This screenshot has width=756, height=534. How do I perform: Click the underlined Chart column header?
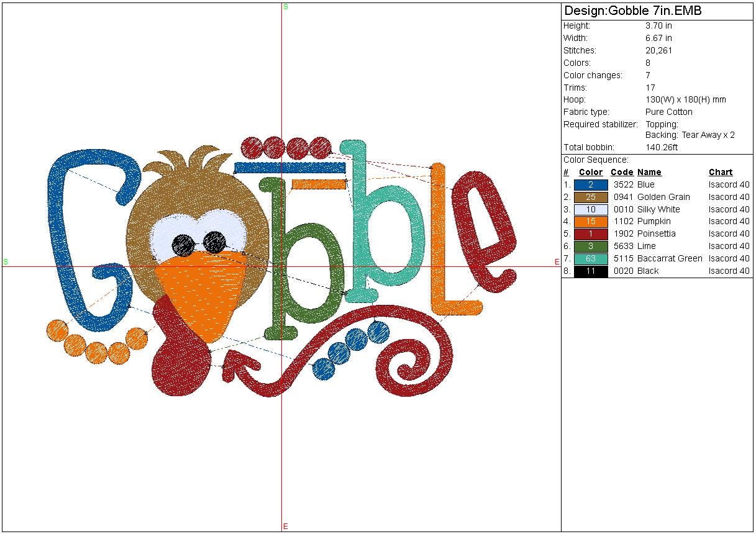point(721,172)
